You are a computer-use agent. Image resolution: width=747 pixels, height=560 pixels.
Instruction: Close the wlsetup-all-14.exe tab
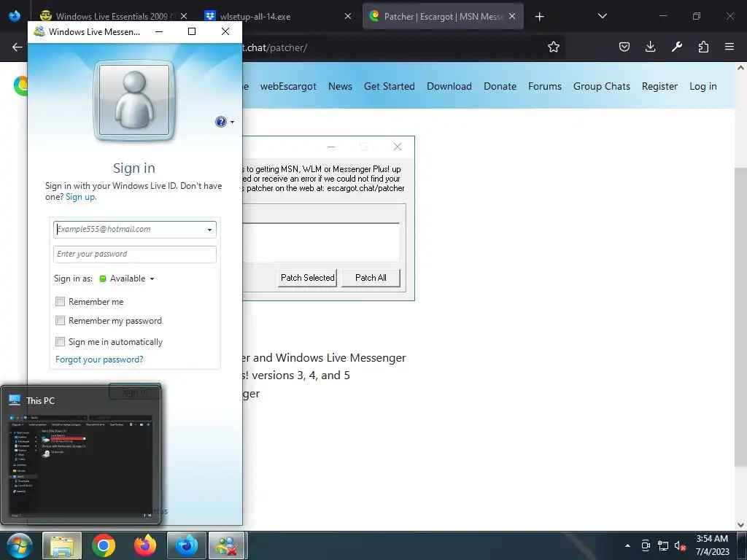(348, 16)
